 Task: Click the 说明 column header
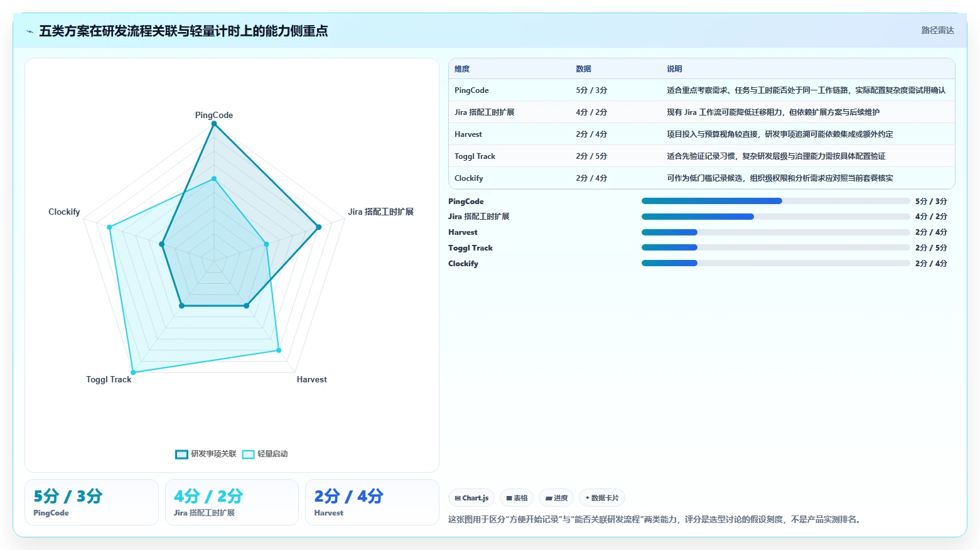click(674, 69)
